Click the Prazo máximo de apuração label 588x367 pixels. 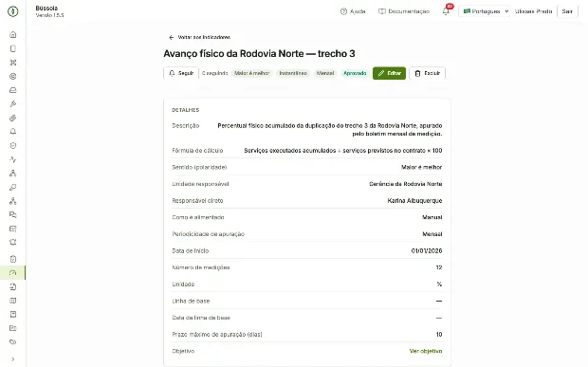click(217, 335)
